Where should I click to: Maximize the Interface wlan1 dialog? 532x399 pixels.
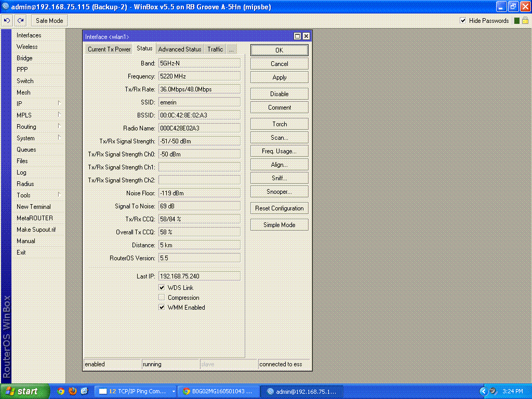297,36
